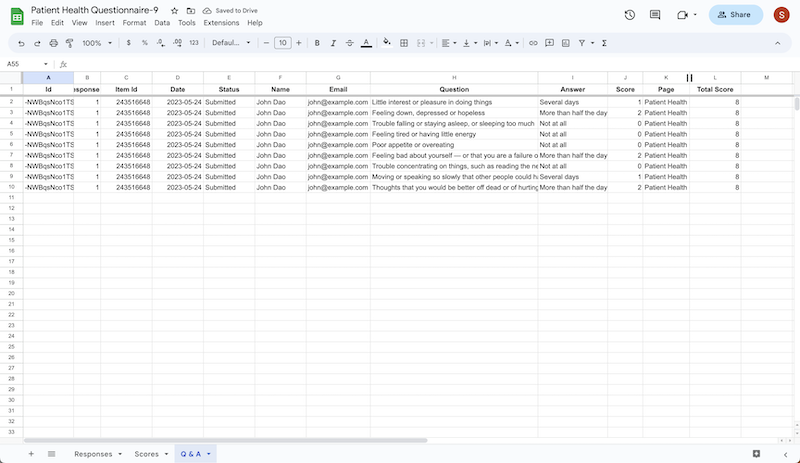Open version history clock icon
Viewport: 800px width, 463px height.
(x=629, y=15)
